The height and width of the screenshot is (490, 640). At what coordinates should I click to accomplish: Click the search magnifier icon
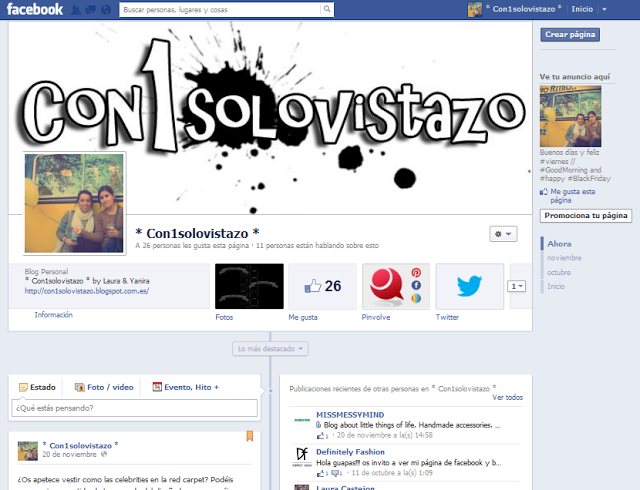(x=327, y=9)
